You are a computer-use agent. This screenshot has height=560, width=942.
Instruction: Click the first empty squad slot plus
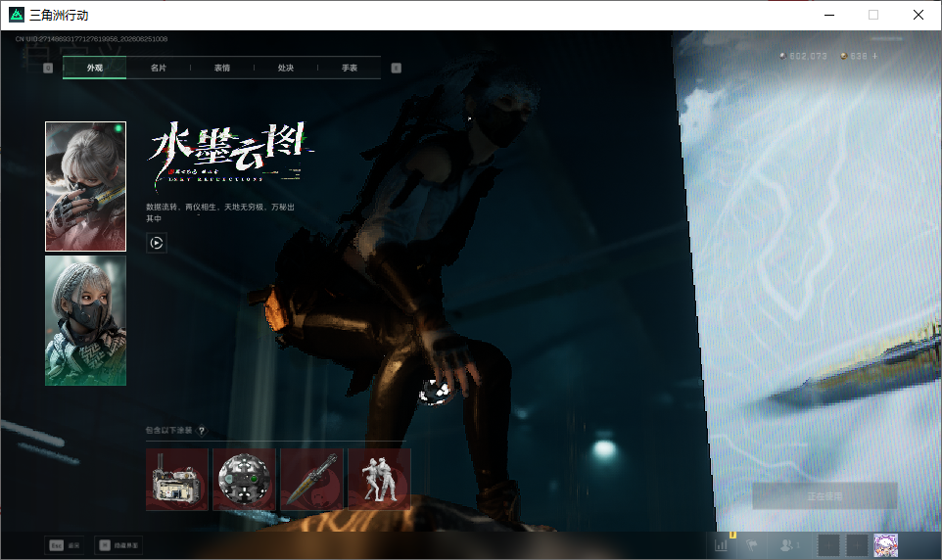coord(827,545)
